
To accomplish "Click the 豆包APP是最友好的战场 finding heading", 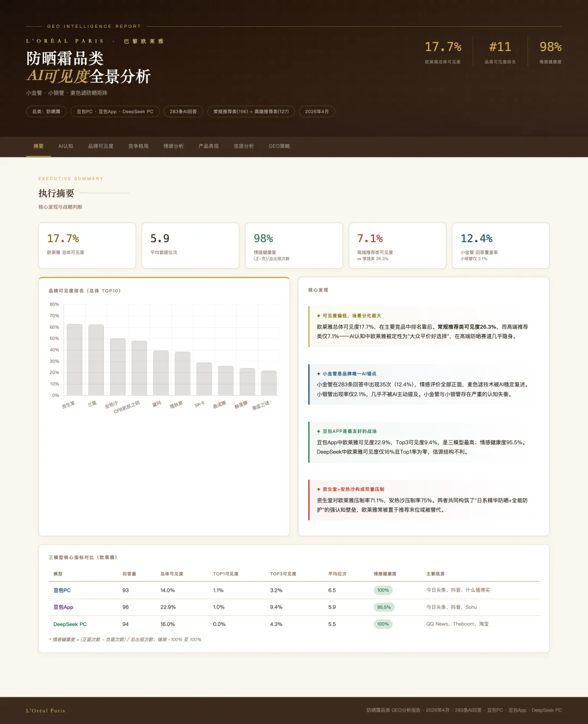I will pos(350,431).
